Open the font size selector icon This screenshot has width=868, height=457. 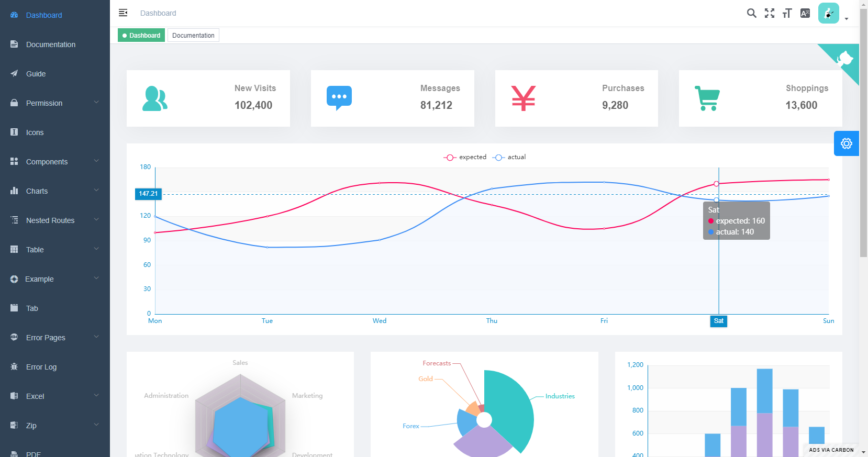click(787, 13)
